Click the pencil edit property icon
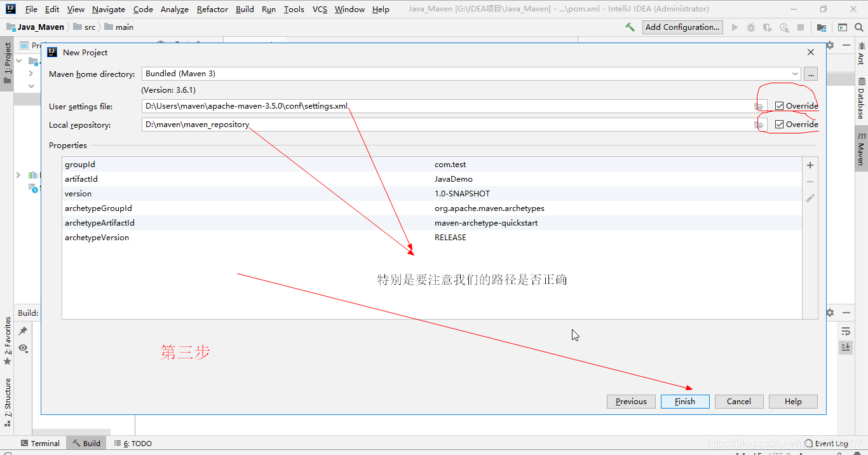The width and height of the screenshot is (868, 455). pos(810,198)
